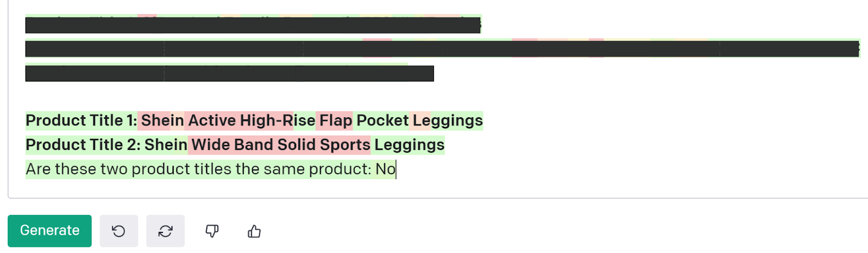
Task: Click the word "Active" in Product Title 1
Action: point(212,121)
